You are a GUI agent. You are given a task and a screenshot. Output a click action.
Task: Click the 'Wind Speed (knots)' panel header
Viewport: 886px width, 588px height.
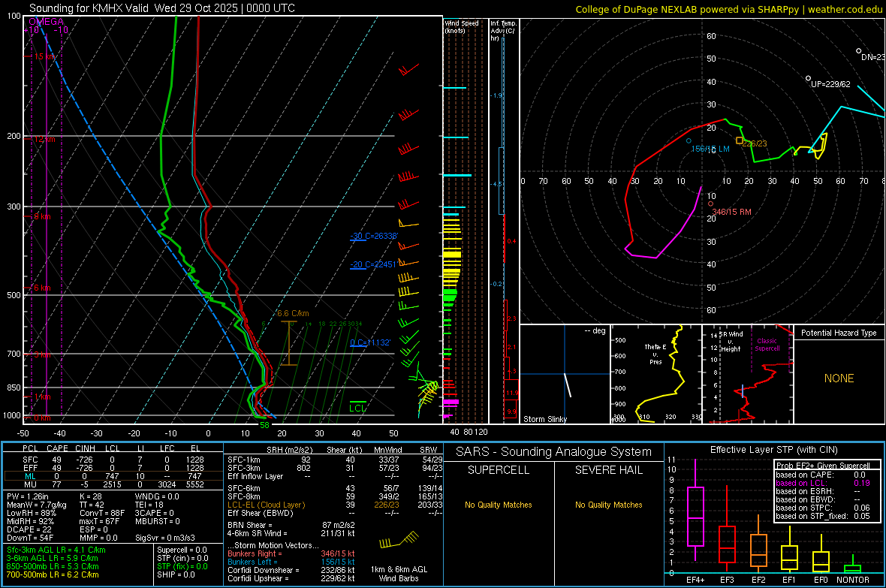click(x=461, y=26)
